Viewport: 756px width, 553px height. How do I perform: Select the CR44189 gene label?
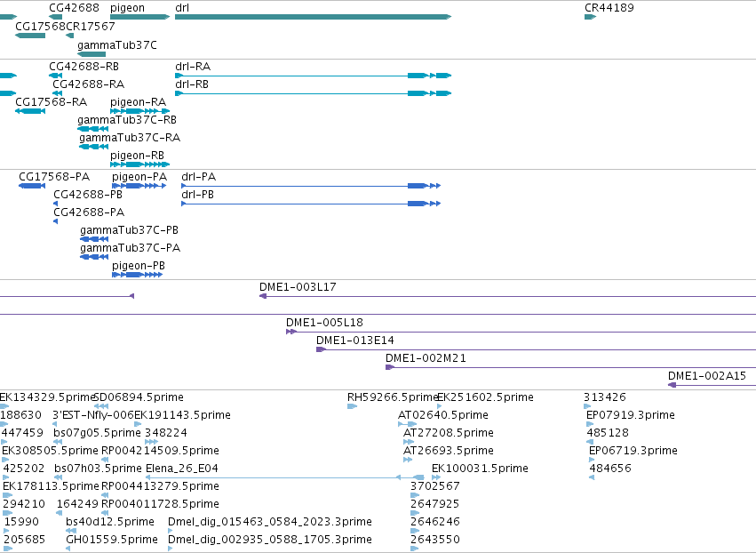609,8
